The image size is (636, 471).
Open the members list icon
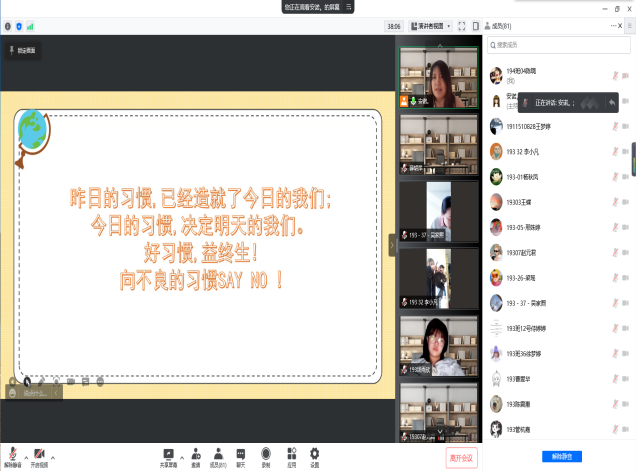[217, 453]
